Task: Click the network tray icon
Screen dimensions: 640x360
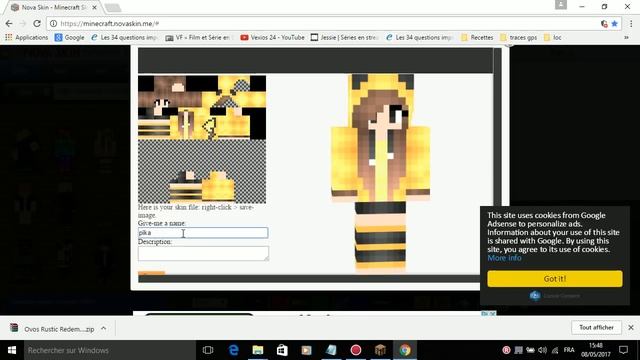Action: click(555, 350)
